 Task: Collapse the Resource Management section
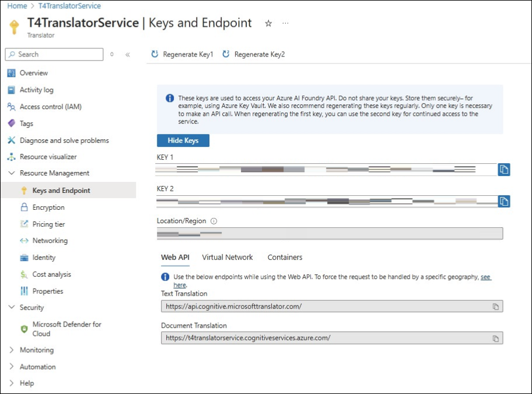pyautogui.click(x=12, y=173)
